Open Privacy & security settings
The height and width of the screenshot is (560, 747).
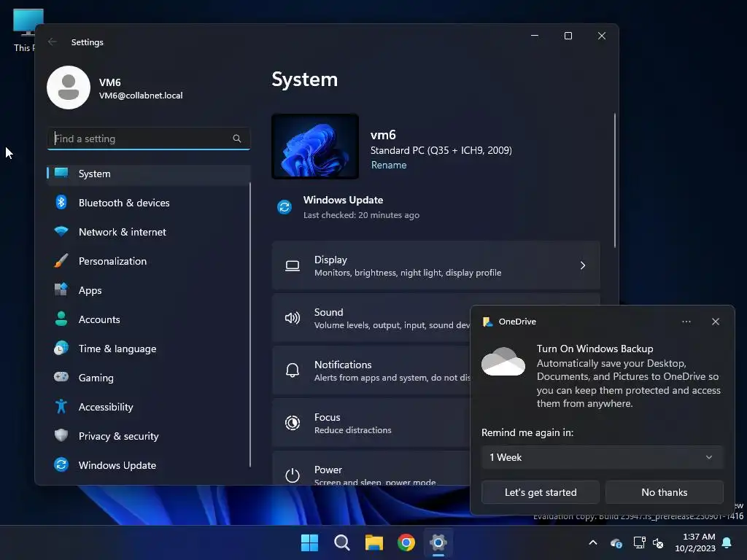(x=149, y=436)
